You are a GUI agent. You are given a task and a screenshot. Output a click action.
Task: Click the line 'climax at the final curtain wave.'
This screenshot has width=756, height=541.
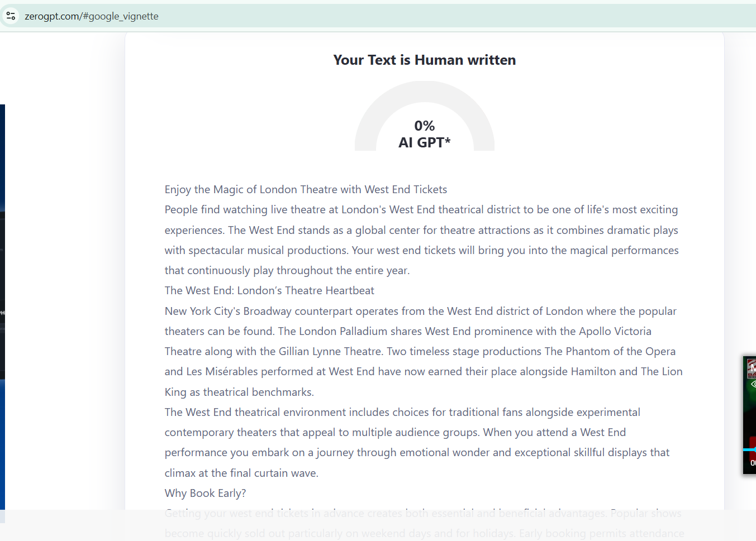pos(241,473)
